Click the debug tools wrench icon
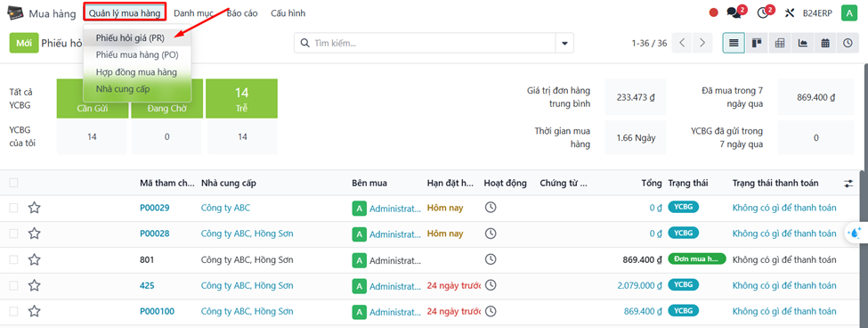Screen dimensions: 868x328 tap(790, 13)
